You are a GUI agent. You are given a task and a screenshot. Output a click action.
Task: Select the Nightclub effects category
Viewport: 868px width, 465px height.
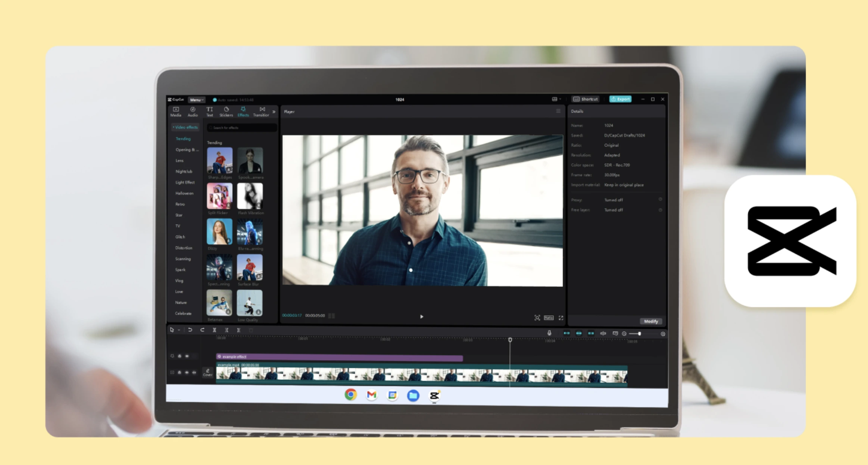[184, 171]
